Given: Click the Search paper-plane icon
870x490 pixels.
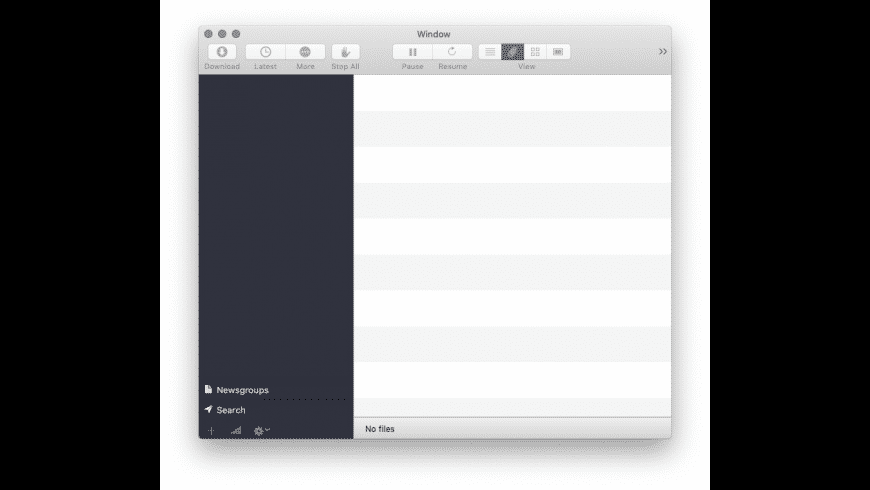Looking at the screenshot, I should pos(208,409).
